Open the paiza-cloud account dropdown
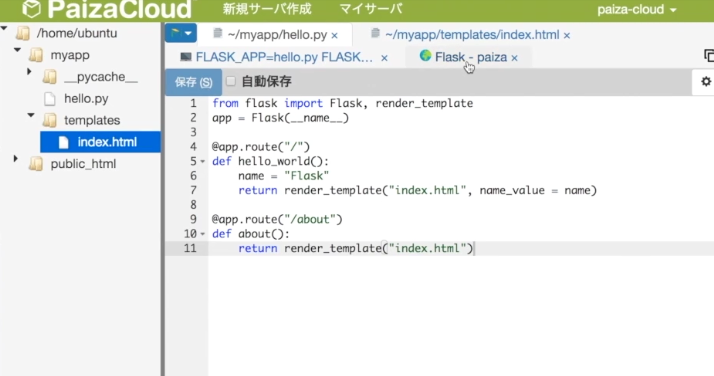Viewport: 714px width, 376px height. (637, 10)
